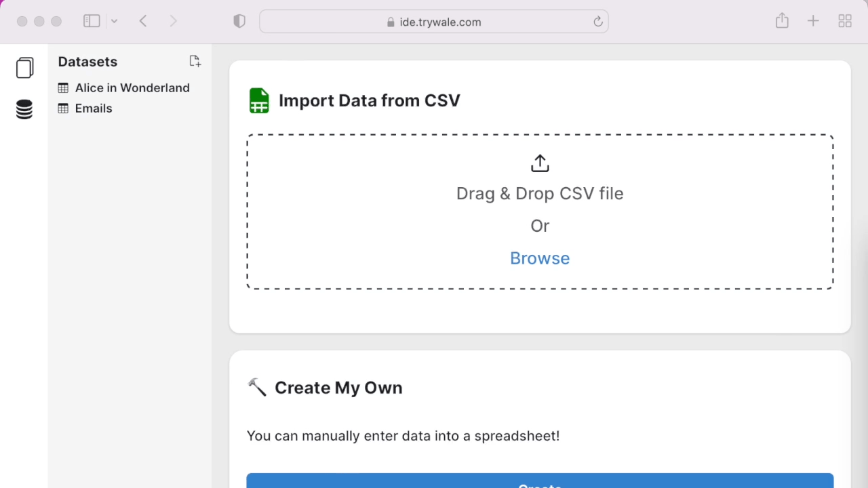Click the table icon beside Emails
This screenshot has height=488, width=868.
(x=64, y=108)
